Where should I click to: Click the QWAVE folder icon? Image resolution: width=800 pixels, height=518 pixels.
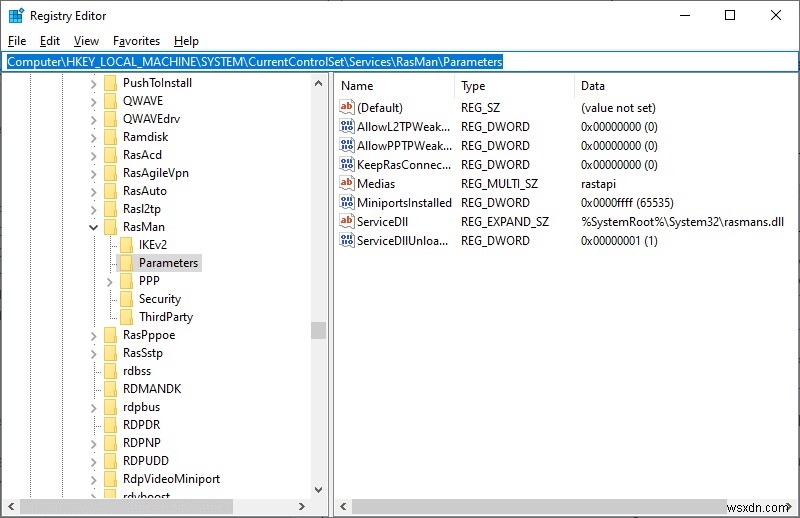coord(110,101)
